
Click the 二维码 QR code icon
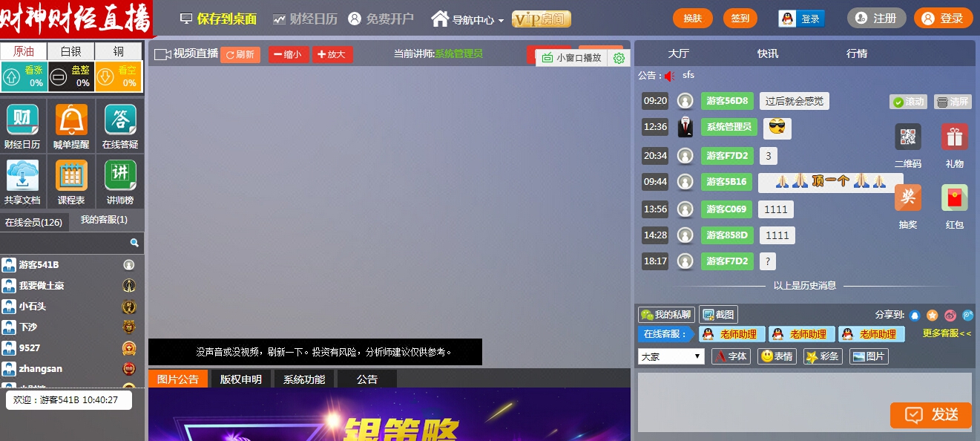coord(908,137)
